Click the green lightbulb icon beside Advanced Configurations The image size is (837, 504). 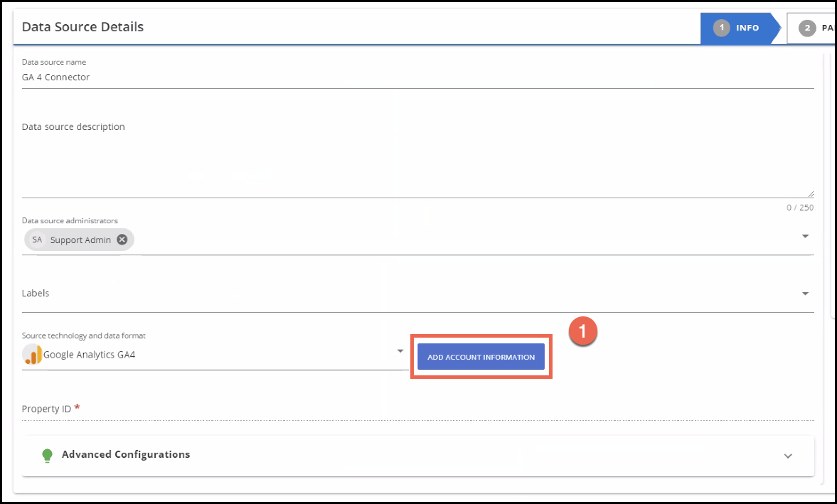point(48,455)
